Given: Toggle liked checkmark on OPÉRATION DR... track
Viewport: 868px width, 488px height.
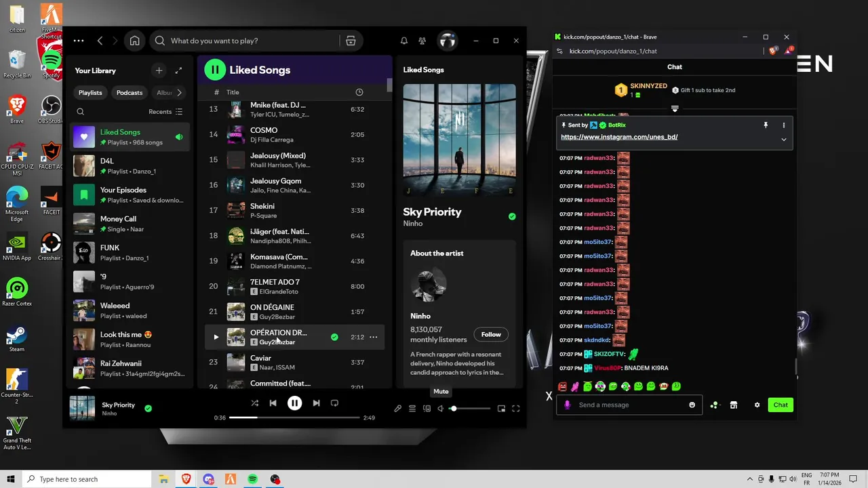Looking at the screenshot, I should [x=334, y=337].
